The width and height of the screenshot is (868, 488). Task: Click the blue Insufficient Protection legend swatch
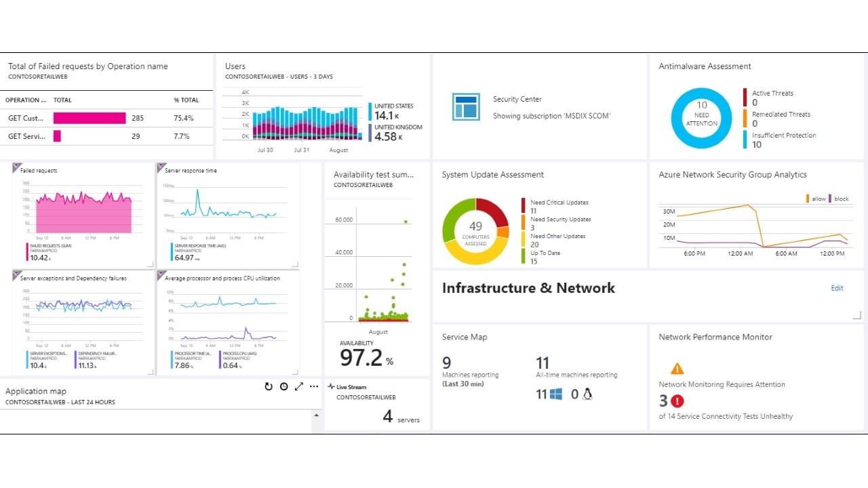[x=745, y=140]
